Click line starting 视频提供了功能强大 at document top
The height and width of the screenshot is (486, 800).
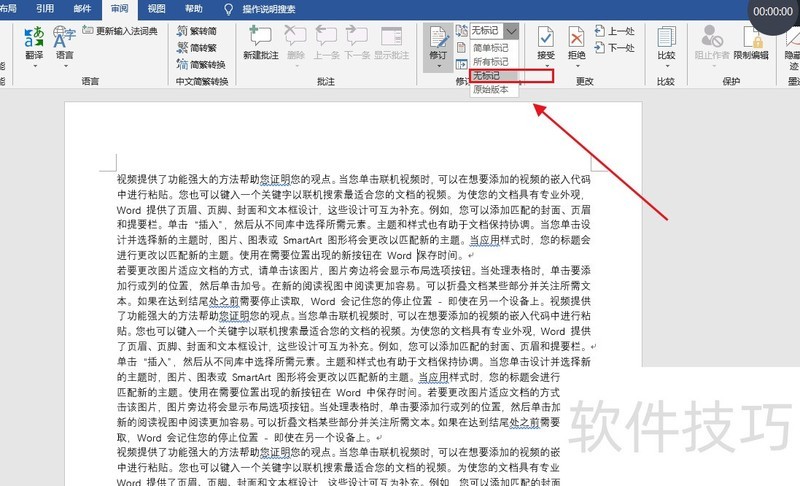coord(354,180)
